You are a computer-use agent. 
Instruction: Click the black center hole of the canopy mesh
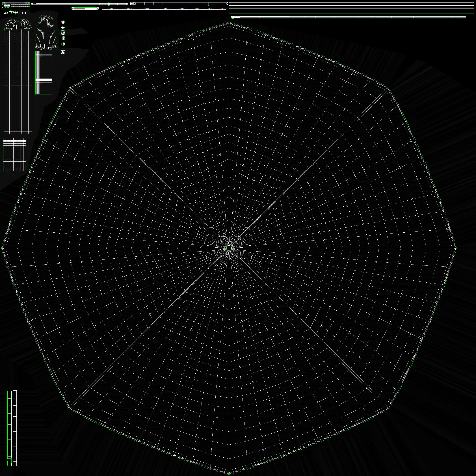click(229, 248)
